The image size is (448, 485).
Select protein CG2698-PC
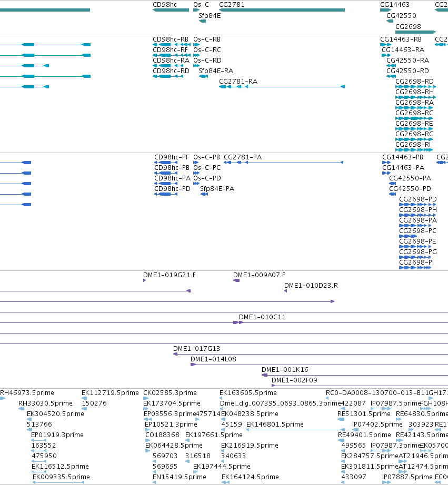pos(417,231)
